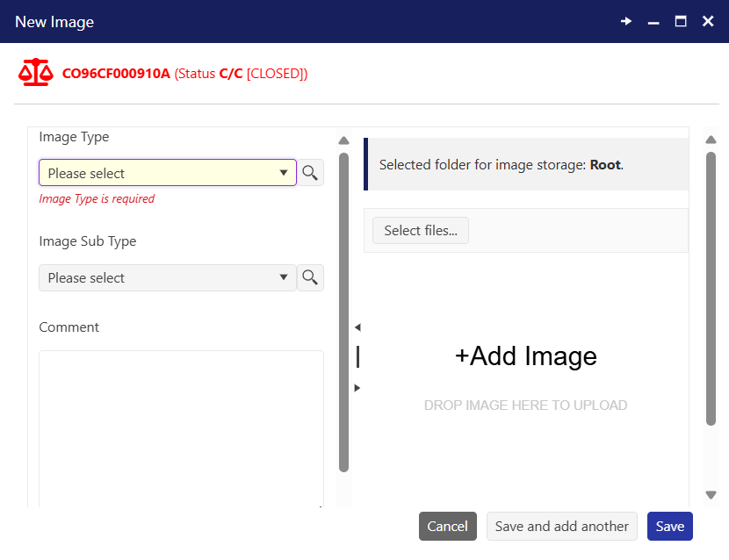
Task: Close the New Image dialog
Action: click(707, 21)
